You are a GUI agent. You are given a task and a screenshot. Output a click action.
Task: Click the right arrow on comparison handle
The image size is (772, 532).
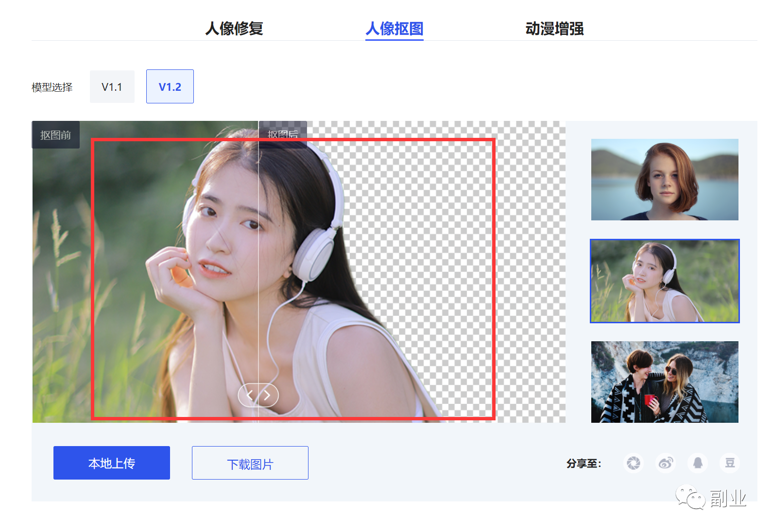(267, 396)
